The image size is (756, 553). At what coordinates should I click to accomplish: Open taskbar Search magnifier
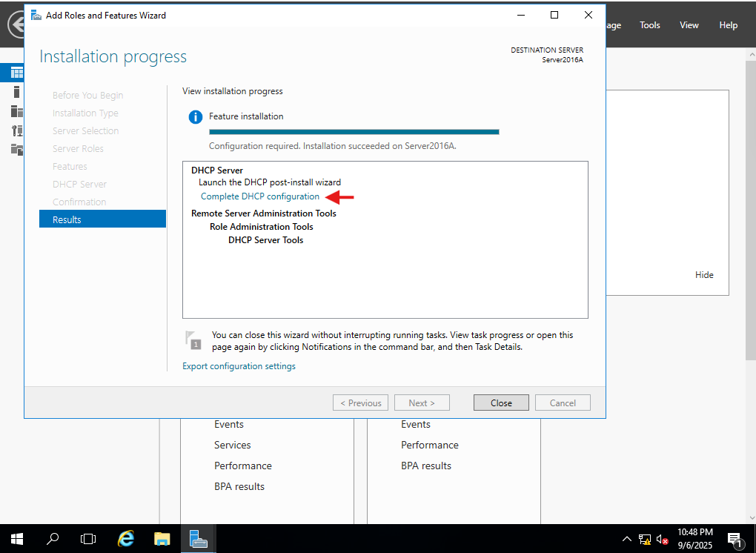click(x=53, y=538)
